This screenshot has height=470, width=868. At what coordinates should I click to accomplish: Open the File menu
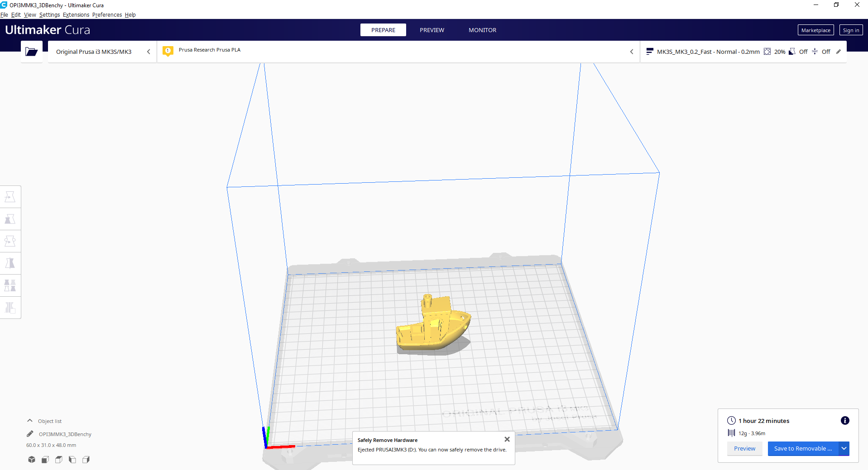click(5, 15)
